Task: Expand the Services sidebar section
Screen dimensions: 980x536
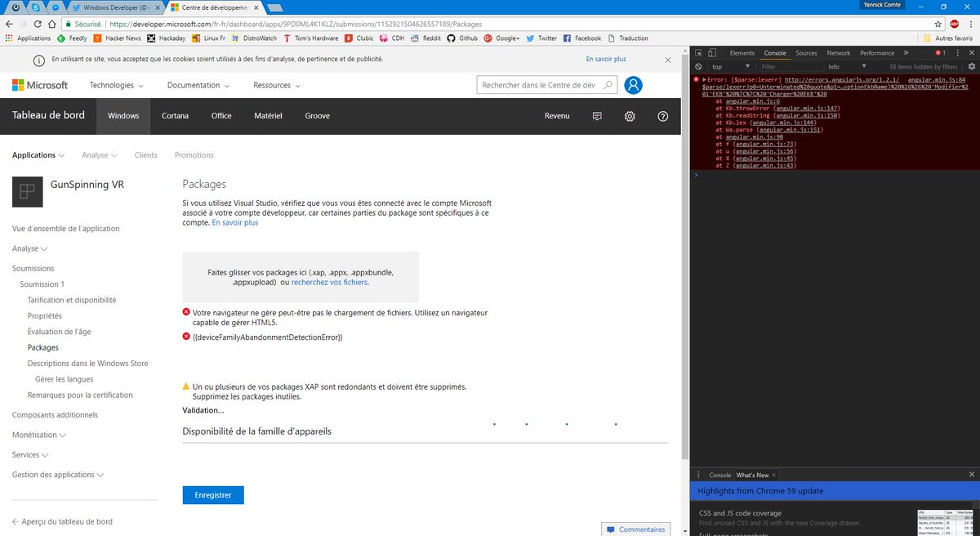Action: pos(30,454)
